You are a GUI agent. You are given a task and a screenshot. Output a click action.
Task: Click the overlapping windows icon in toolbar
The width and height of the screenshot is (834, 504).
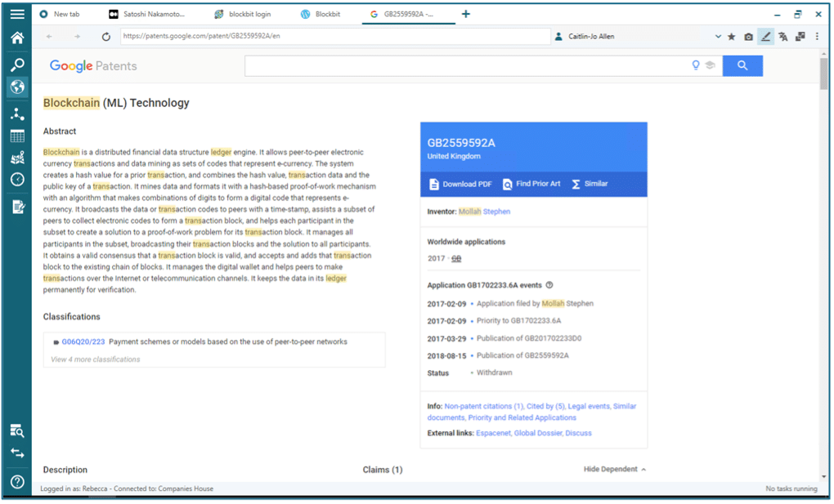(x=800, y=37)
